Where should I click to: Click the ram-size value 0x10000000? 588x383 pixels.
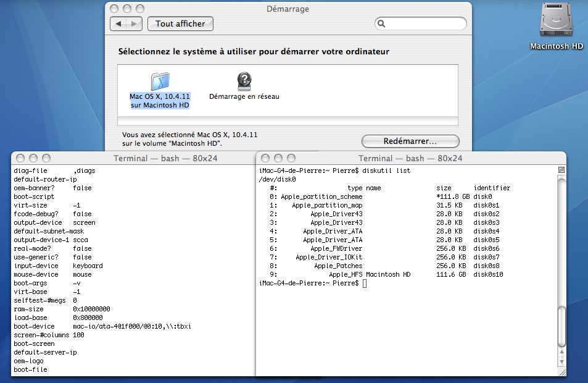pos(91,309)
